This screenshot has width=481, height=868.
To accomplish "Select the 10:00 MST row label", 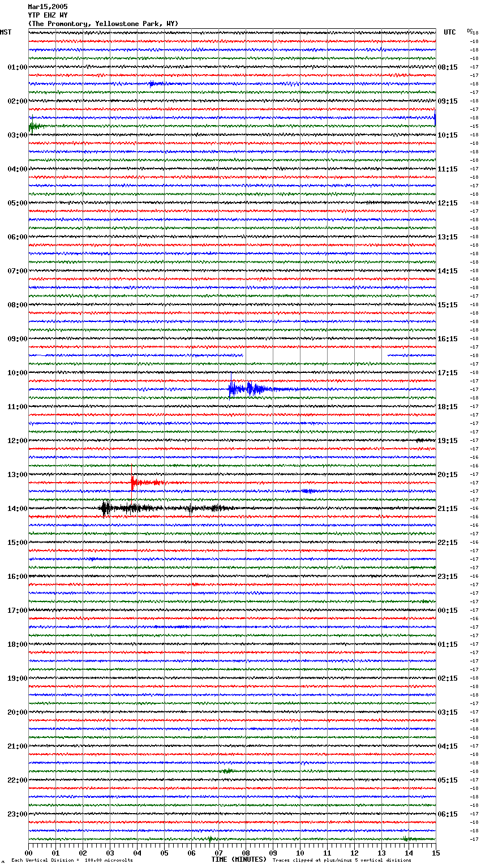I will pyautogui.click(x=18, y=373).
